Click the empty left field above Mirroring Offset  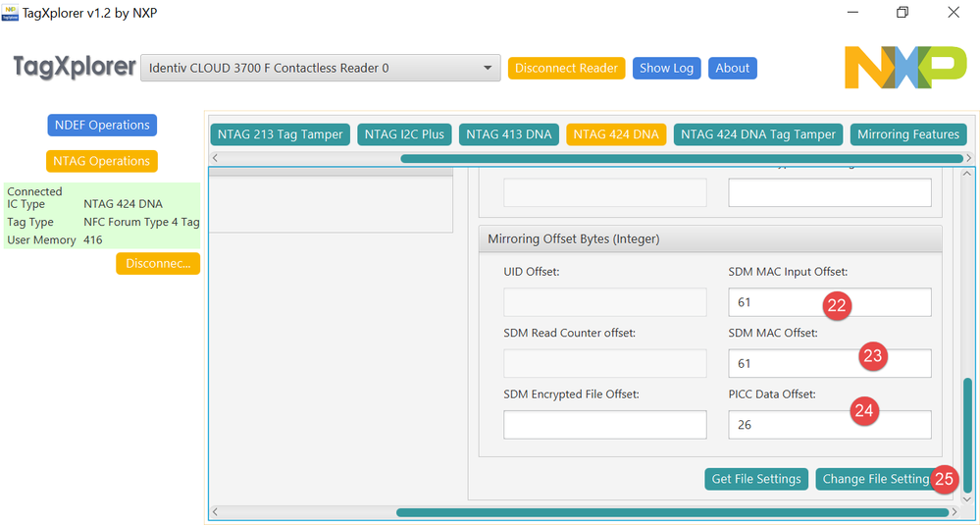[x=605, y=192]
